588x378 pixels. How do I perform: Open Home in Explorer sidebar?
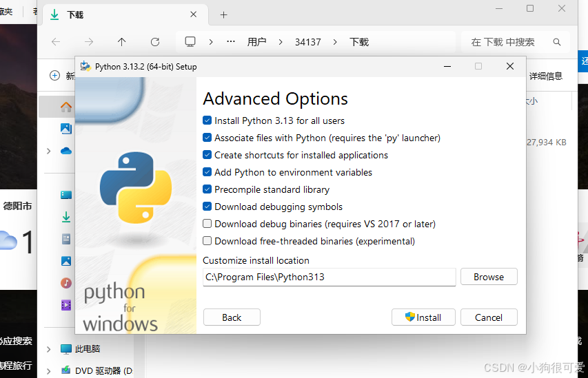66,107
